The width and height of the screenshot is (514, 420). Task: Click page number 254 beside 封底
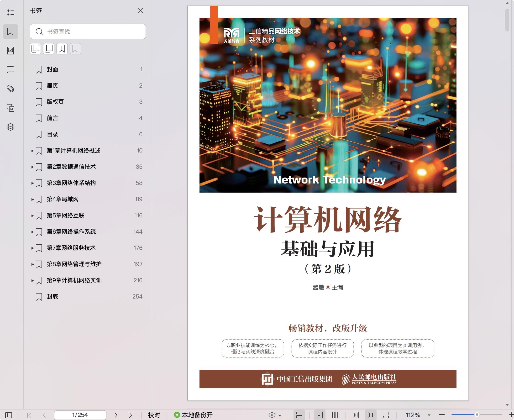[x=137, y=297]
